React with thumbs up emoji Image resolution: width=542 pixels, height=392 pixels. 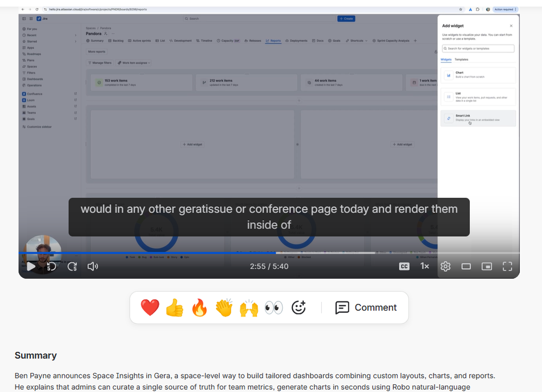point(175,307)
